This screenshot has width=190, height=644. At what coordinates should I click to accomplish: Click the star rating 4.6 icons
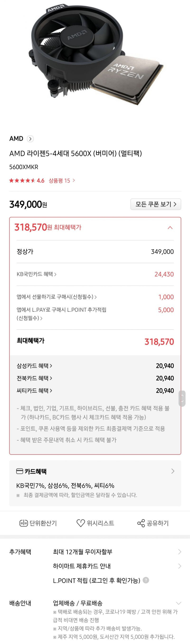[x=22, y=180]
